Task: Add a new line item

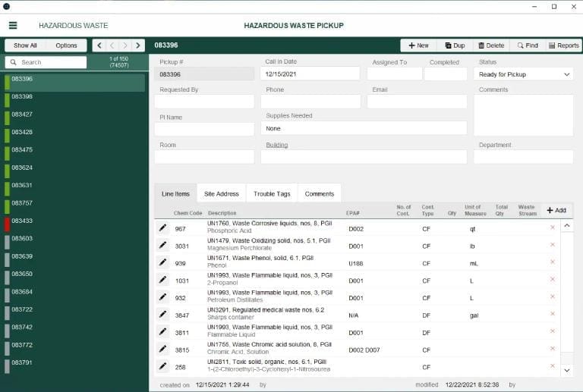Action: 556,210
